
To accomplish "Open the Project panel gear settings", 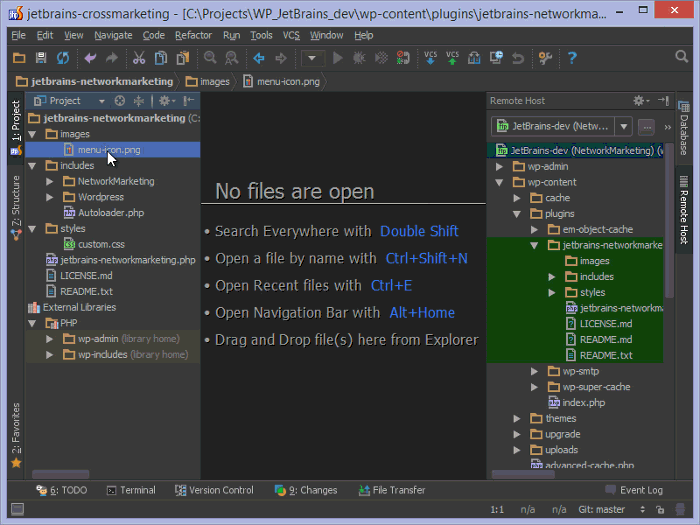I will tap(167, 101).
